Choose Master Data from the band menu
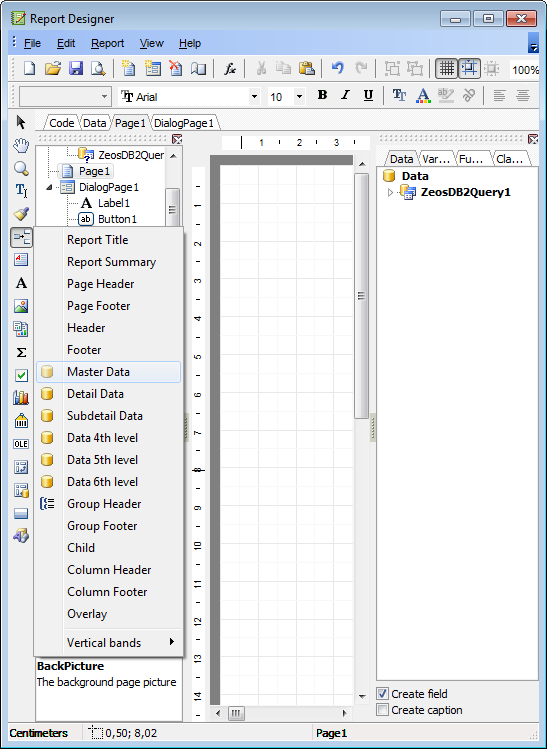The image size is (547, 749). point(108,372)
